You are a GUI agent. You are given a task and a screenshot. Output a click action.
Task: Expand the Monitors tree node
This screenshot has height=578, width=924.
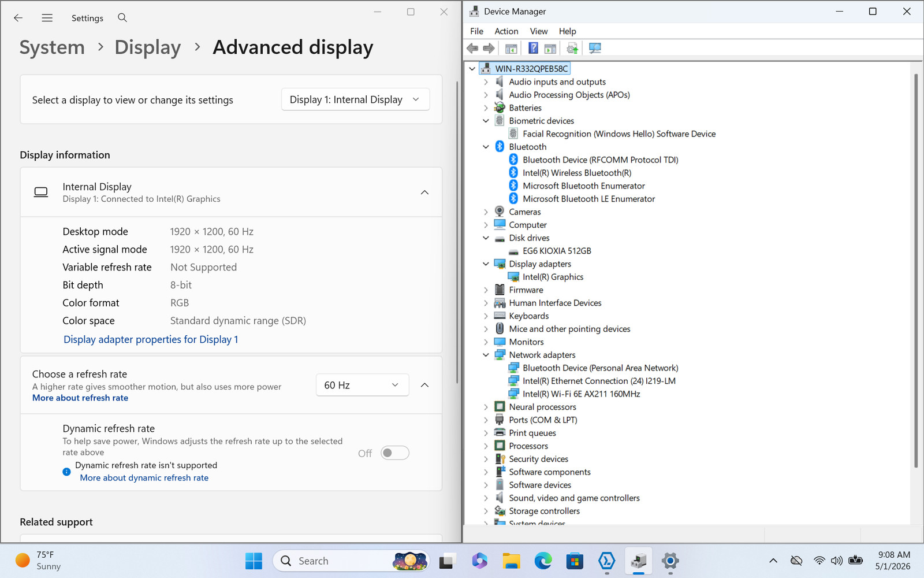click(486, 342)
